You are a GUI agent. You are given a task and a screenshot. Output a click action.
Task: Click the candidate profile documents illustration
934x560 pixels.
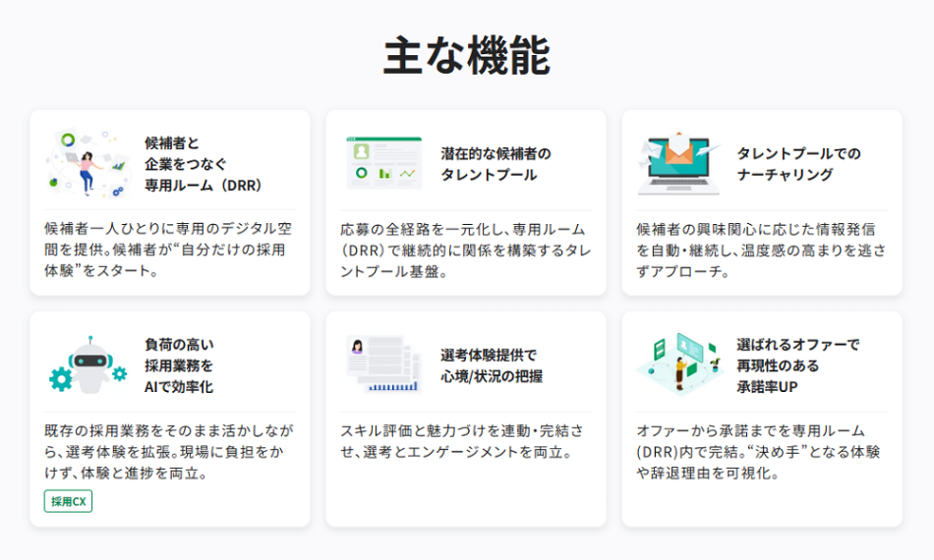click(383, 365)
